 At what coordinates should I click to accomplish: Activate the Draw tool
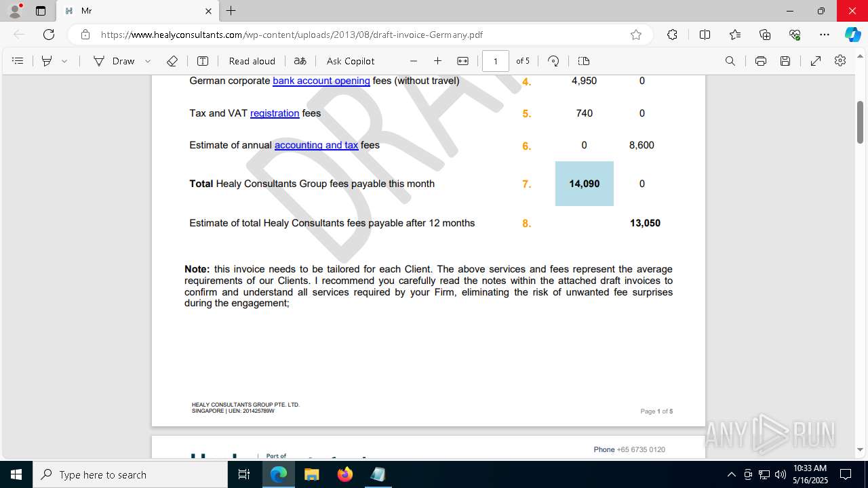click(115, 61)
